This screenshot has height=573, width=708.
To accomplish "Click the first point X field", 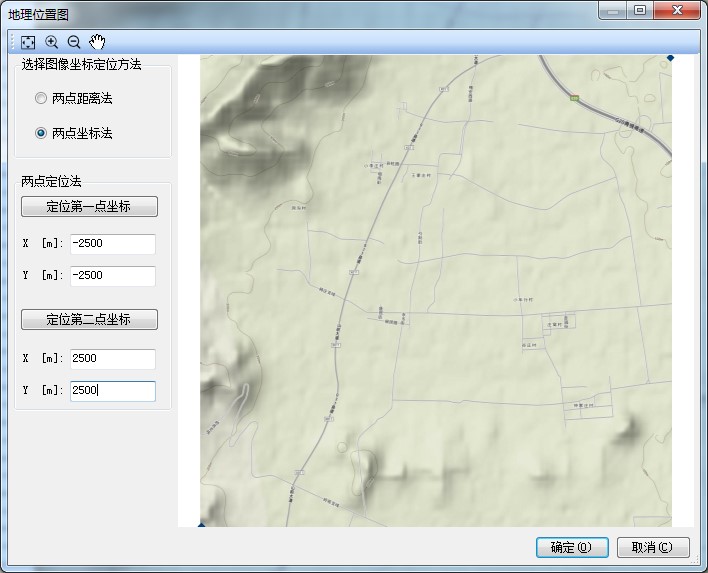I will pos(113,244).
